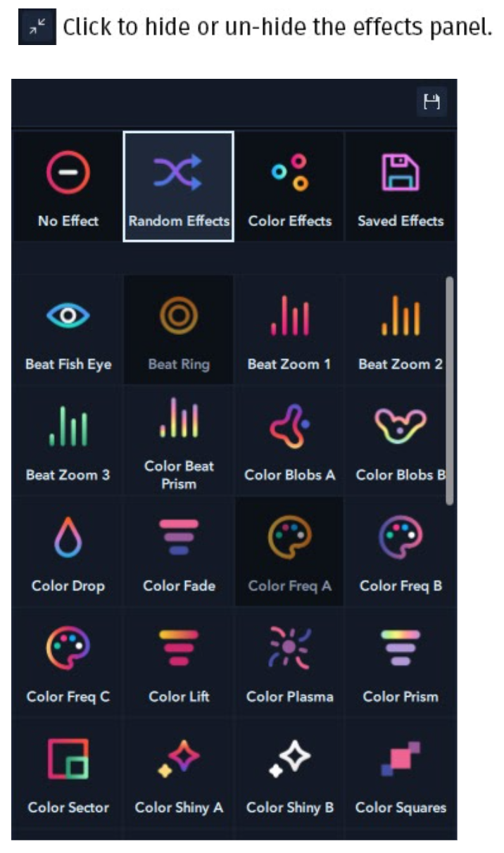Choose the Color Beat Prism effect
This screenshot has height=853, width=504.
tap(179, 441)
